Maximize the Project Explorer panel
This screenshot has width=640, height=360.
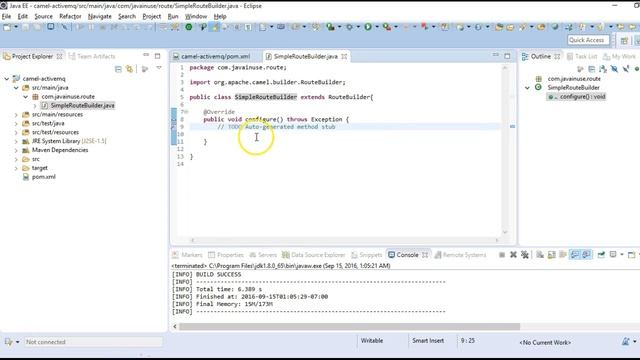[x=158, y=56]
